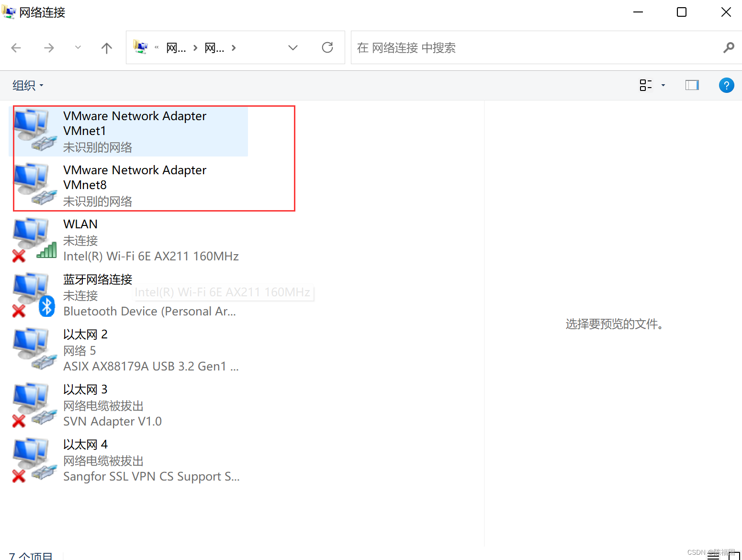The width and height of the screenshot is (742, 560).
Task: Select VMnet1 adapter icon
Action: [34, 130]
